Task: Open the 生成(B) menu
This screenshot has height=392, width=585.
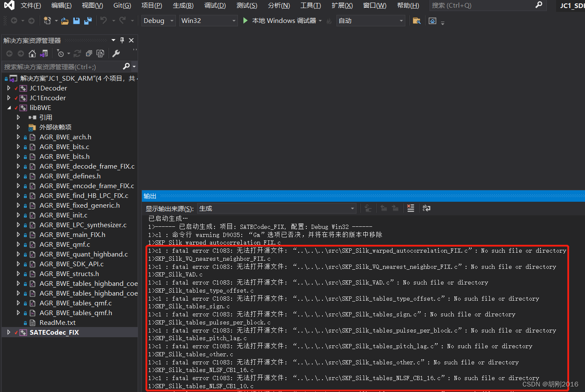Action: coord(183,5)
